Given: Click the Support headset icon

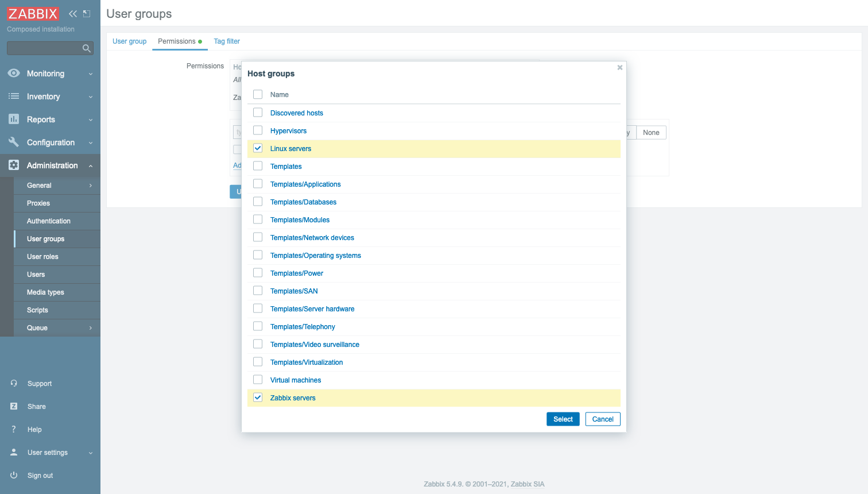Looking at the screenshot, I should (x=14, y=383).
